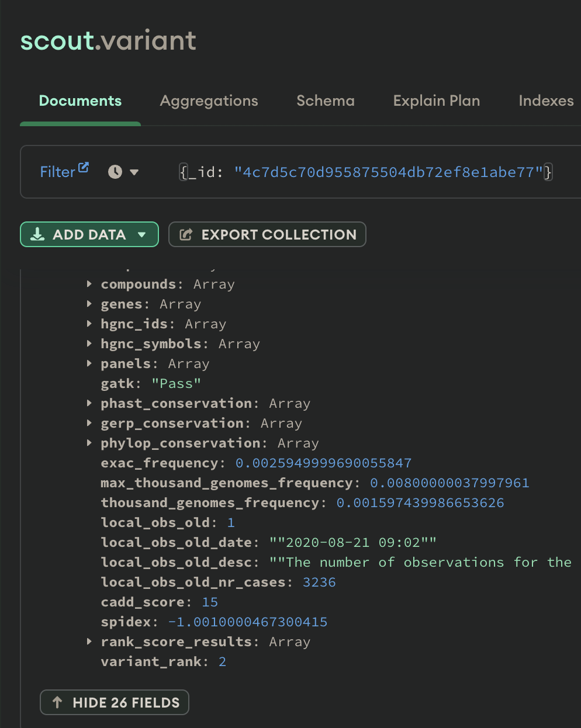Switch to the Aggregations tab
This screenshot has width=581, height=728.
tap(209, 100)
